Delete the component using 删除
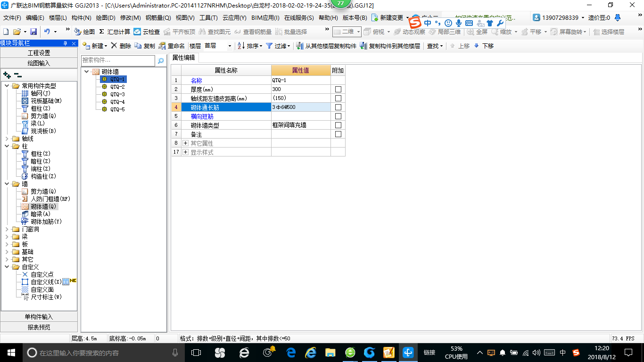The width and height of the screenshot is (644, 362). (x=121, y=46)
